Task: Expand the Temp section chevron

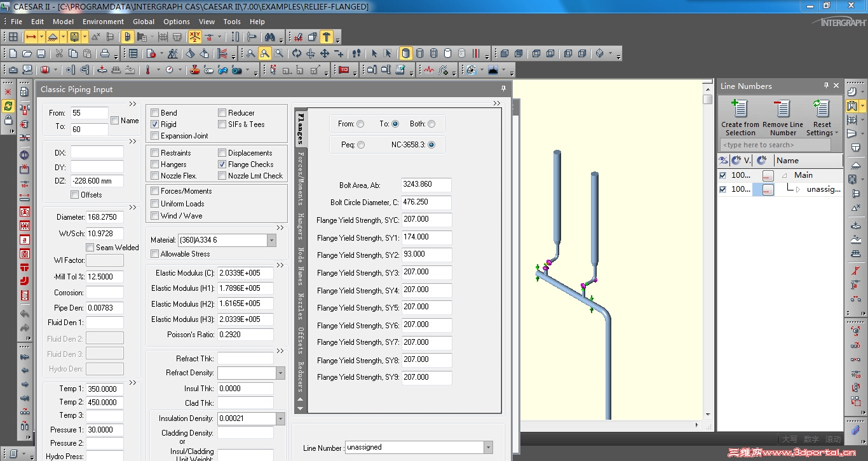Action: (x=133, y=382)
